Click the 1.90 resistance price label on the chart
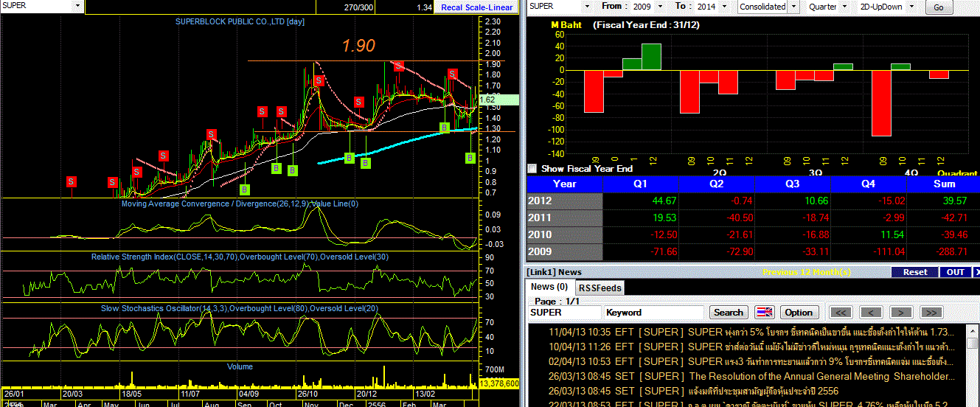Screen dimensions: 980x407 click(358, 46)
